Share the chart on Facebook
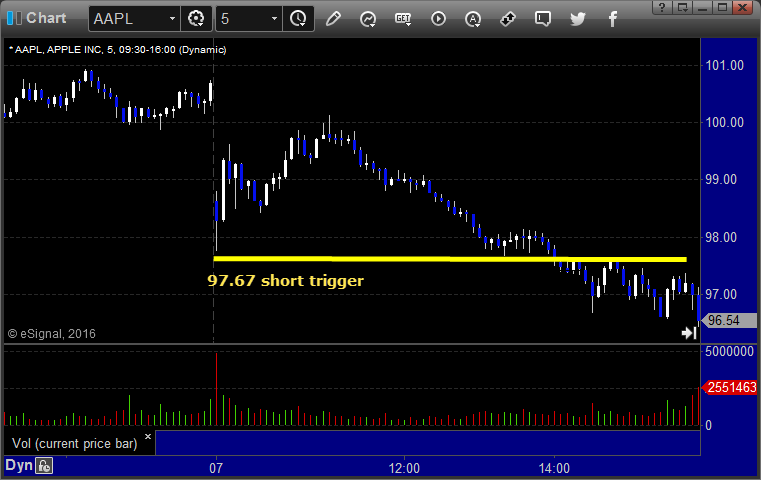Image resolution: width=761 pixels, height=480 pixels. [613, 19]
